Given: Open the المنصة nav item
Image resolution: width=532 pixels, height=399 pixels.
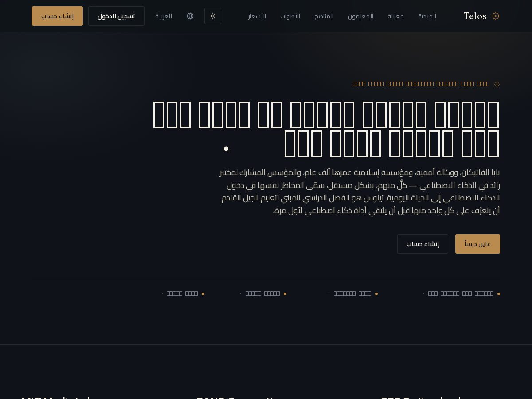Looking at the screenshot, I should coord(427,16).
